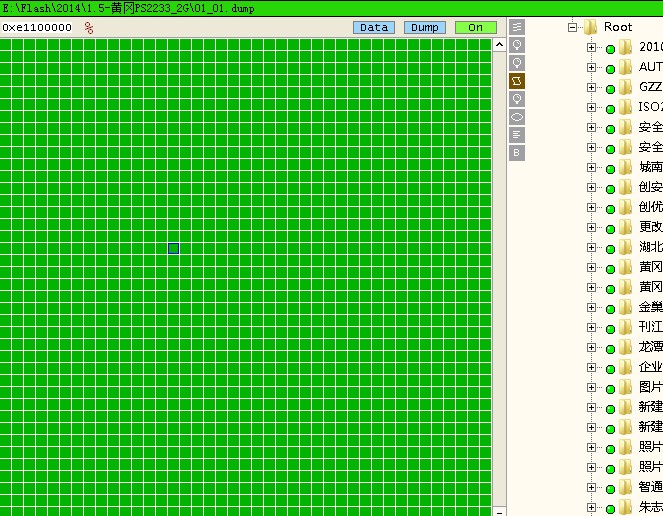Screen dimensions: 663x516
Task: Click the folder icon of the 龙潭 item
Action: (x=625, y=347)
